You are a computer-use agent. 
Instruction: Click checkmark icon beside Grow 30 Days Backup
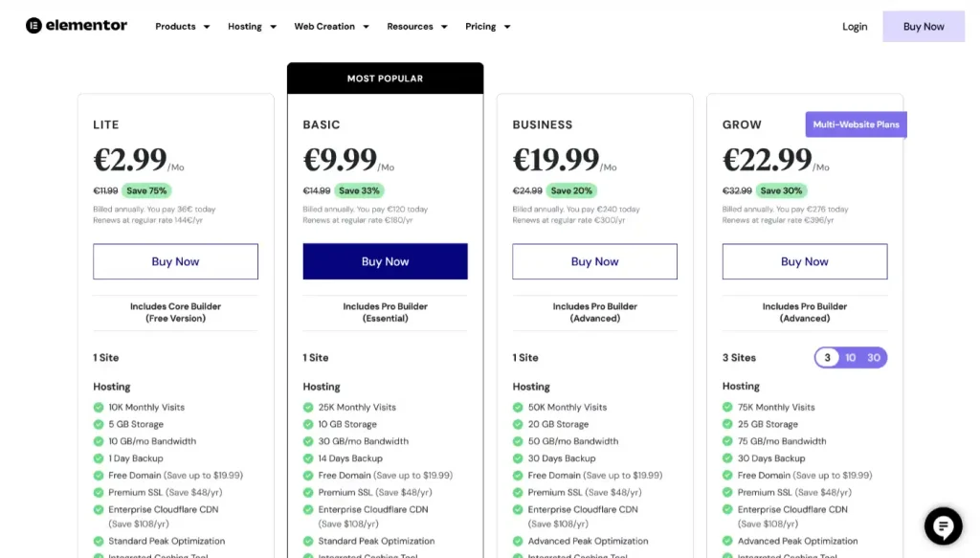727,458
